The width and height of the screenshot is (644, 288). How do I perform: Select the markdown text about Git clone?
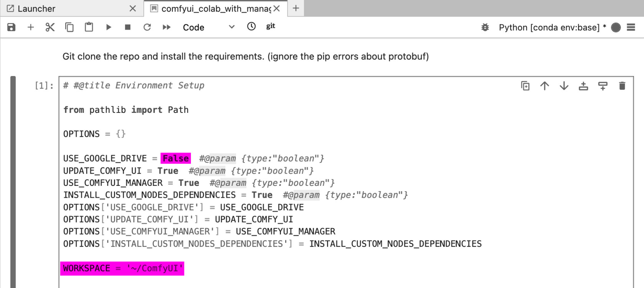point(245,56)
